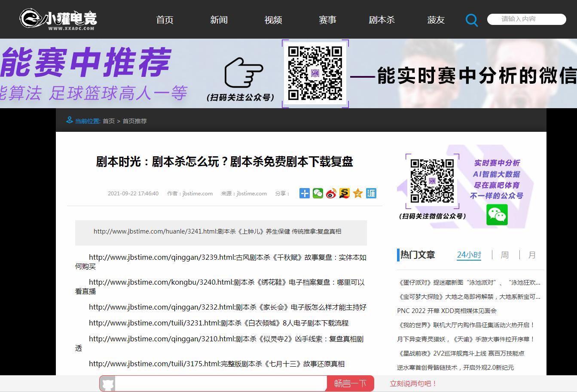The width and height of the screenshot is (577, 392).
Task: Click the sidebar QR code image
Action: [x=432, y=180]
